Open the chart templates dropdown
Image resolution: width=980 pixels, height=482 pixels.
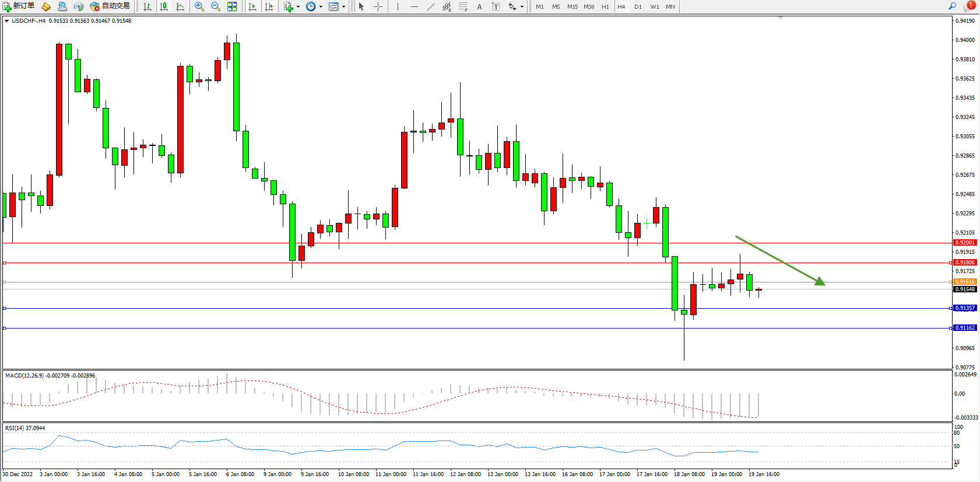[343, 6]
